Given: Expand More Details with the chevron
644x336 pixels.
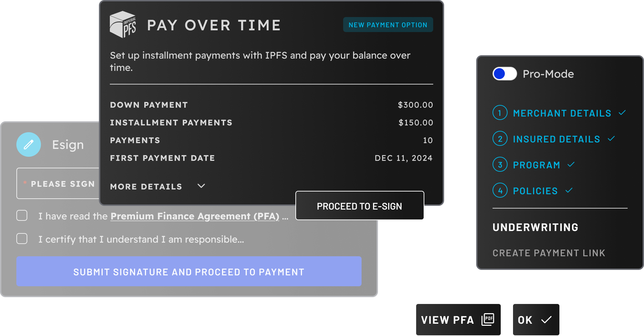Looking at the screenshot, I should [x=201, y=186].
